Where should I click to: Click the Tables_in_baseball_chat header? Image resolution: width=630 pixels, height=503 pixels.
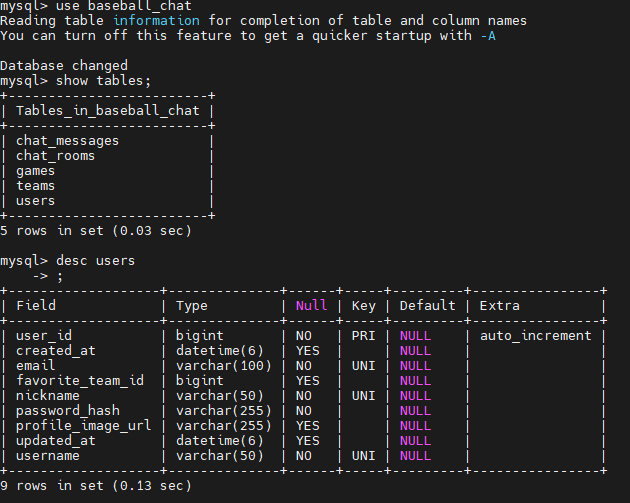tap(107, 111)
